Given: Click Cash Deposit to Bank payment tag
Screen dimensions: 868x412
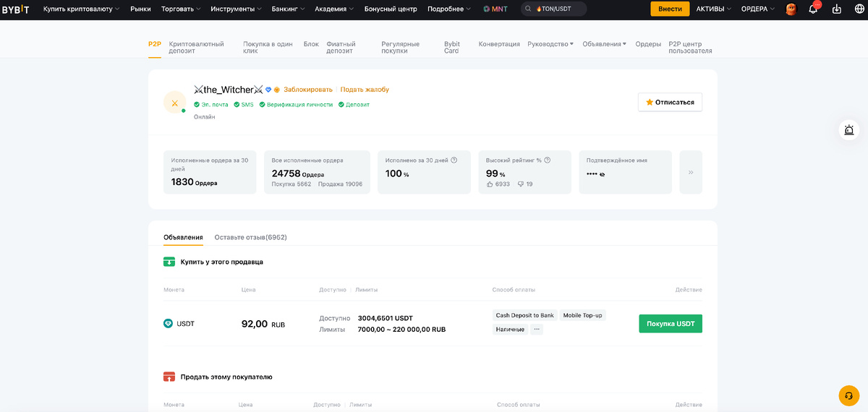Looking at the screenshot, I should point(524,315).
